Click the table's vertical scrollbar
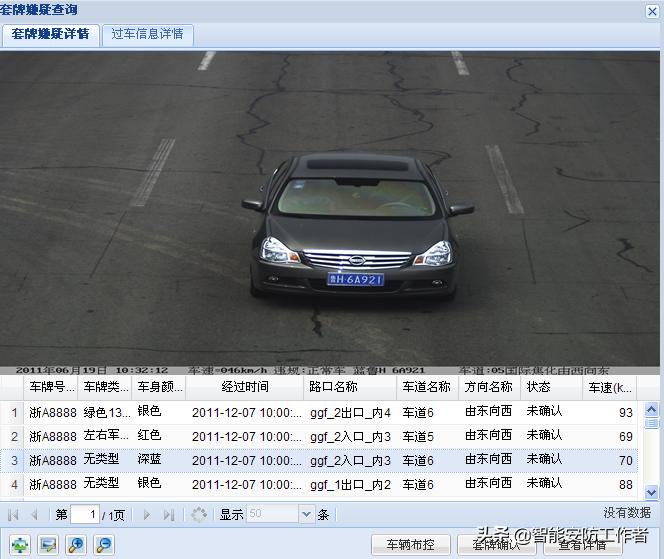This screenshot has width=664, height=559. pyautogui.click(x=652, y=450)
